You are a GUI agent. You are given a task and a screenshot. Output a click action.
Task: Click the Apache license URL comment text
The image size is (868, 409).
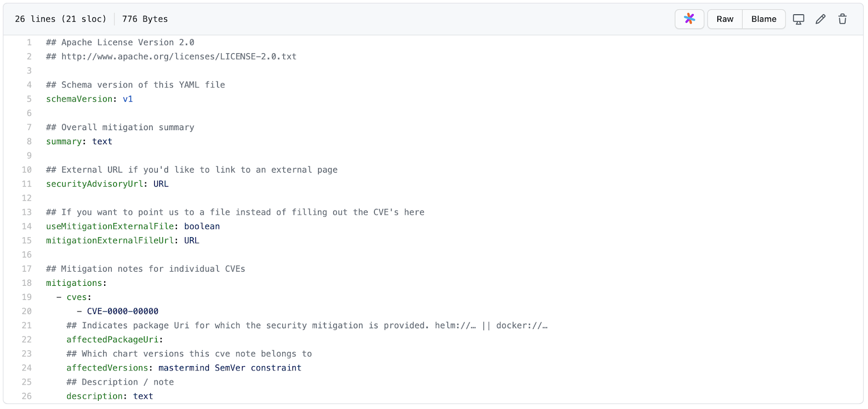coord(171,56)
